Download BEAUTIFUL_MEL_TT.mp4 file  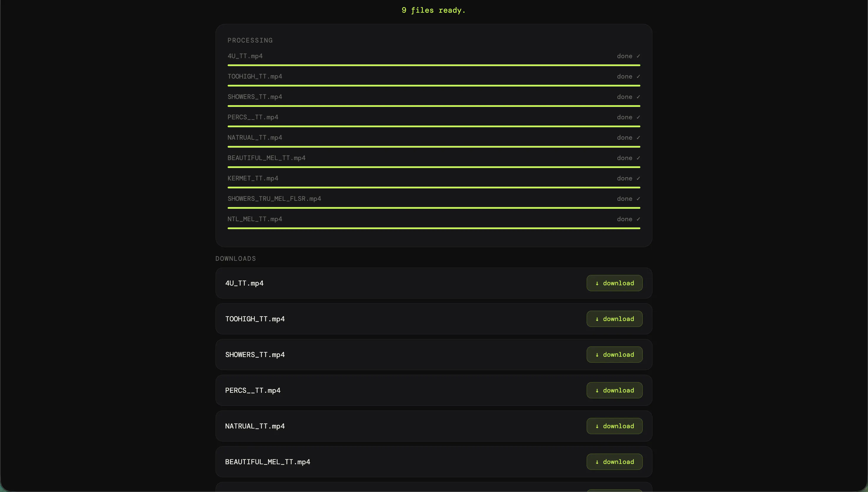614,462
